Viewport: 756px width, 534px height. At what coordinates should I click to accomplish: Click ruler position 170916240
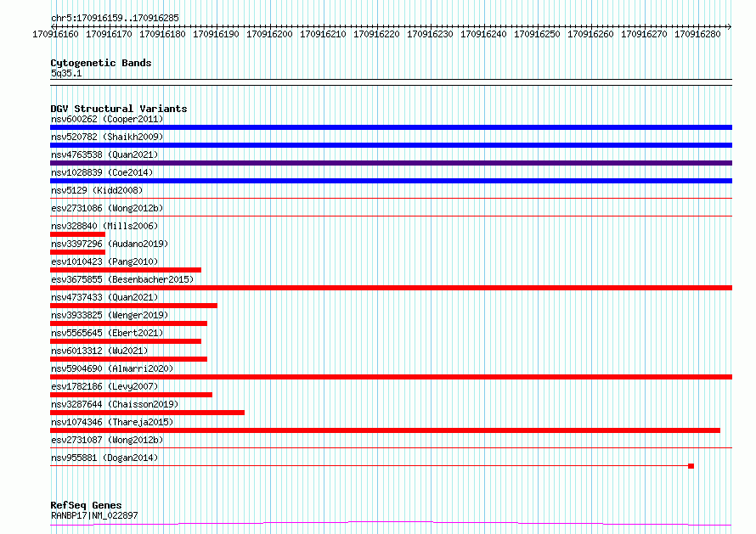(x=483, y=34)
